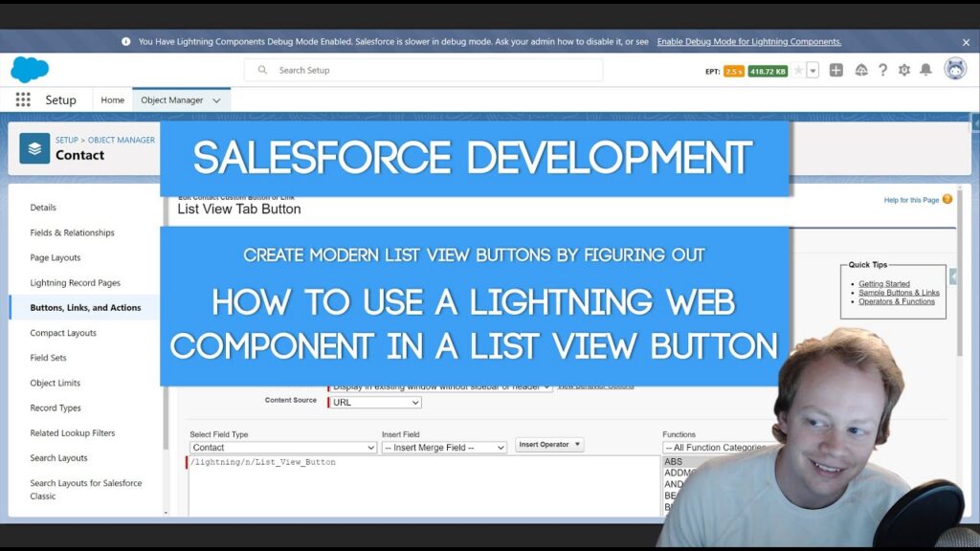Select ABS in the Functions list

tap(673, 462)
